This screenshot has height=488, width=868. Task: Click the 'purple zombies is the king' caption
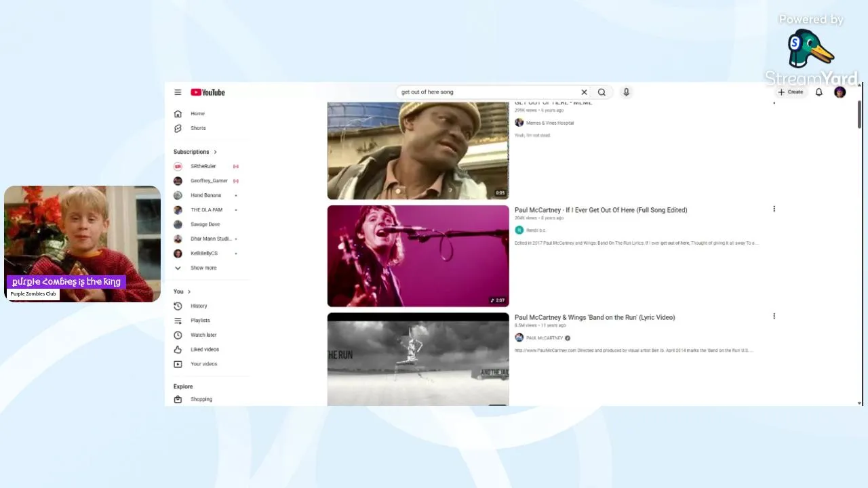[66, 281]
